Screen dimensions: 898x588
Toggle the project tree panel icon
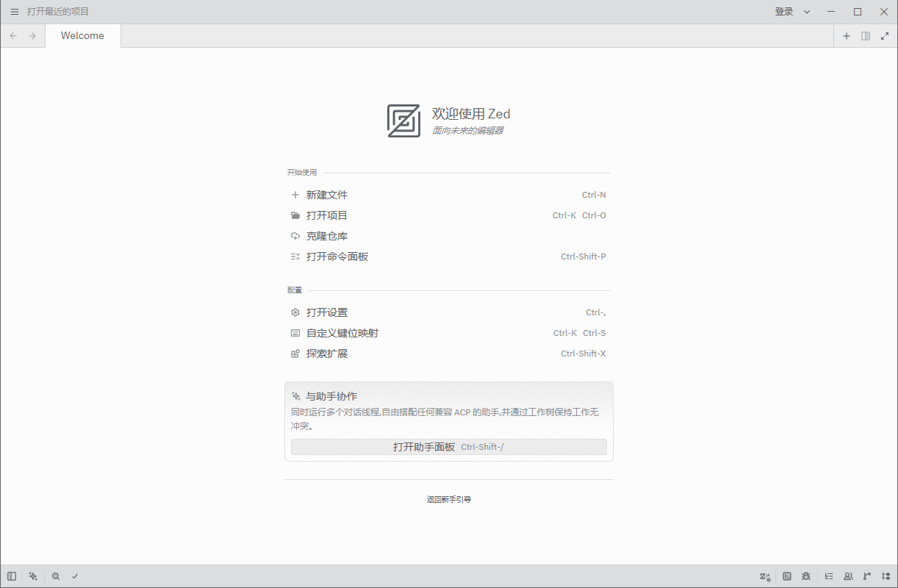click(886, 576)
